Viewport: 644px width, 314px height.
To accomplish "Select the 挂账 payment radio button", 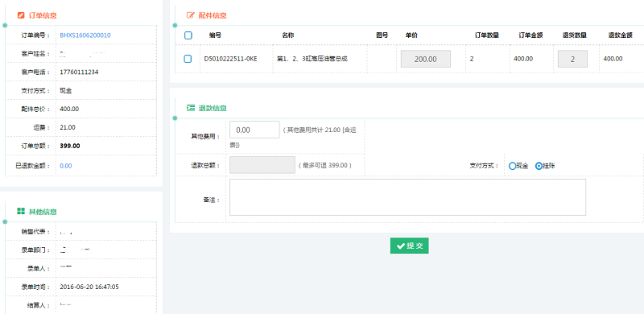I will 539,166.
